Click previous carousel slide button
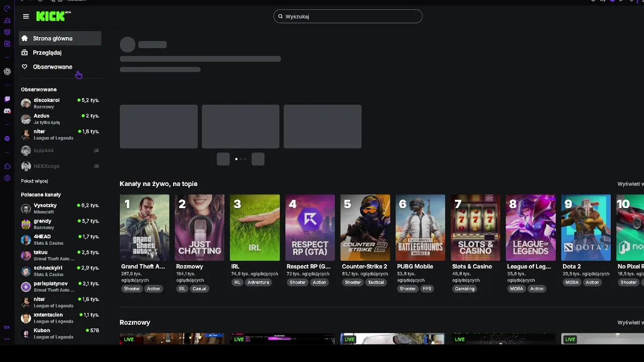The height and width of the screenshot is (362, 644). [223, 159]
